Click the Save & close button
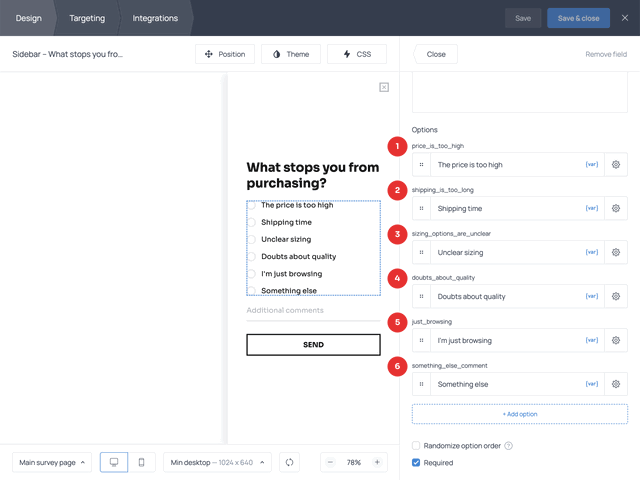Viewport: 640px width, 480px height. pos(578,18)
